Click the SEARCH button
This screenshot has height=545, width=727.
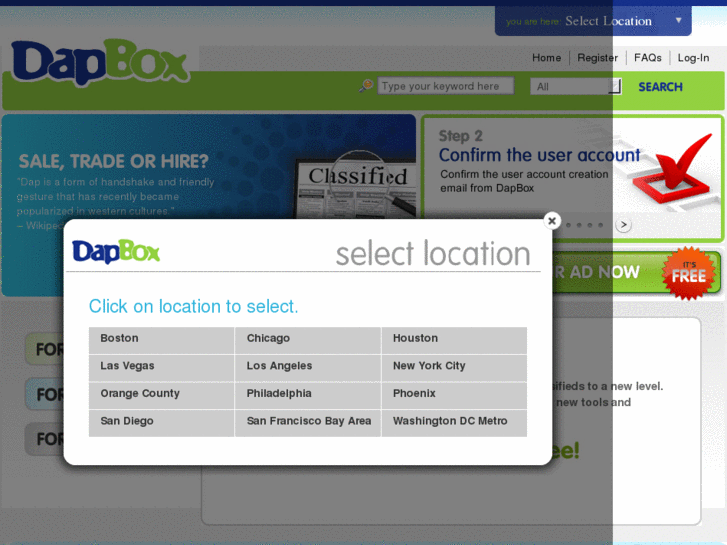[660, 87]
